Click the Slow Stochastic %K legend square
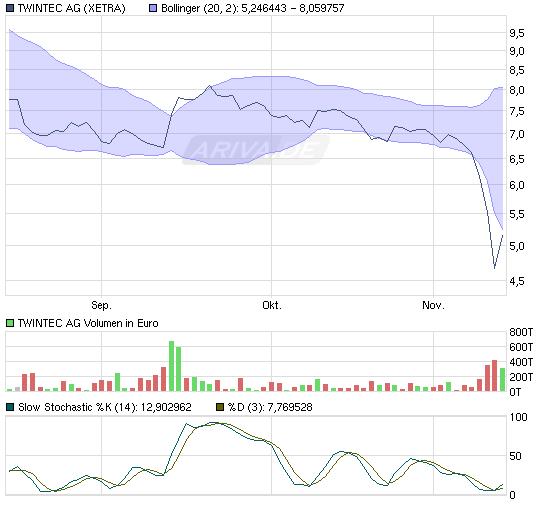The width and height of the screenshot is (545, 509). [x=10, y=407]
